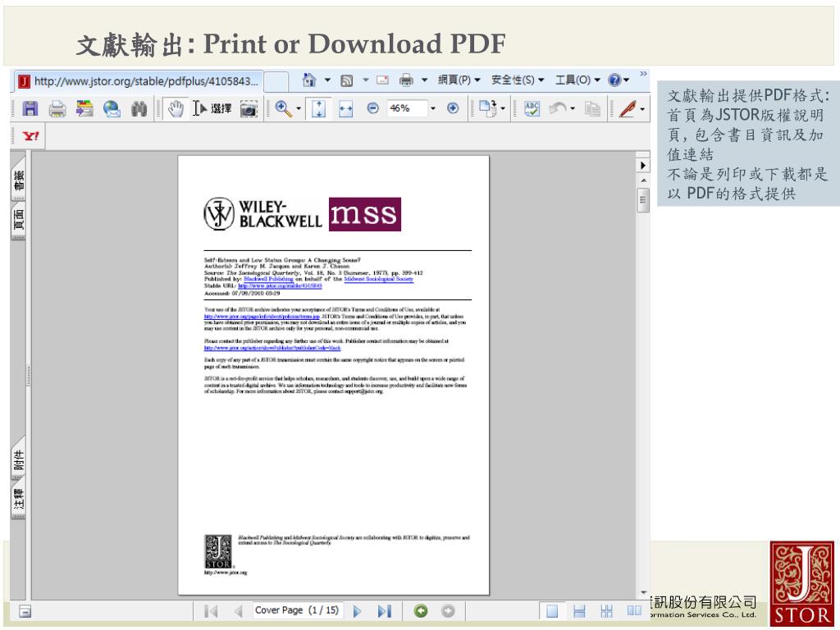Open search with the binoculars icon
The image size is (840, 630).
pyautogui.click(x=139, y=109)
